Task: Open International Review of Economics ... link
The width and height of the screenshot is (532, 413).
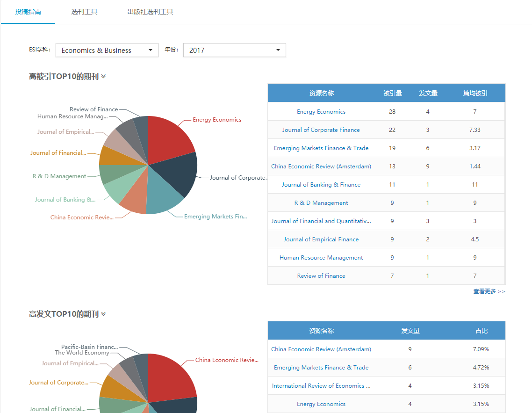Action: click(x=321, y=386)
